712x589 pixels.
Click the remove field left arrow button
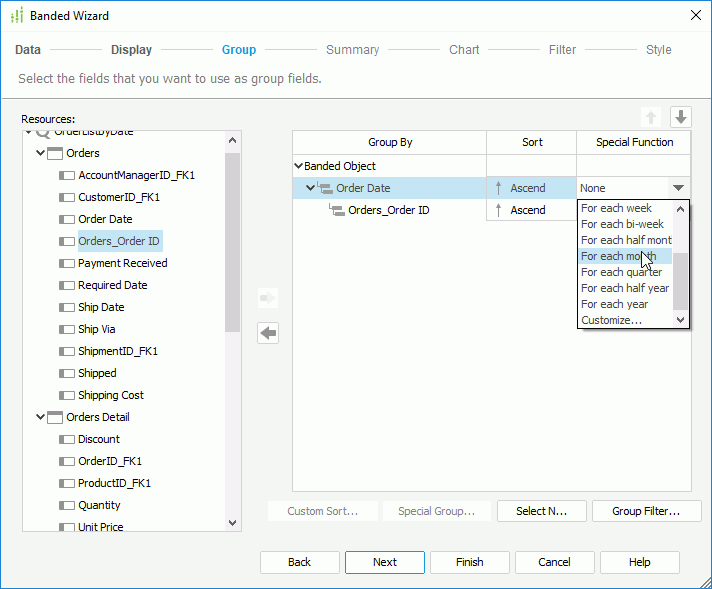click(x=268, y=333)
